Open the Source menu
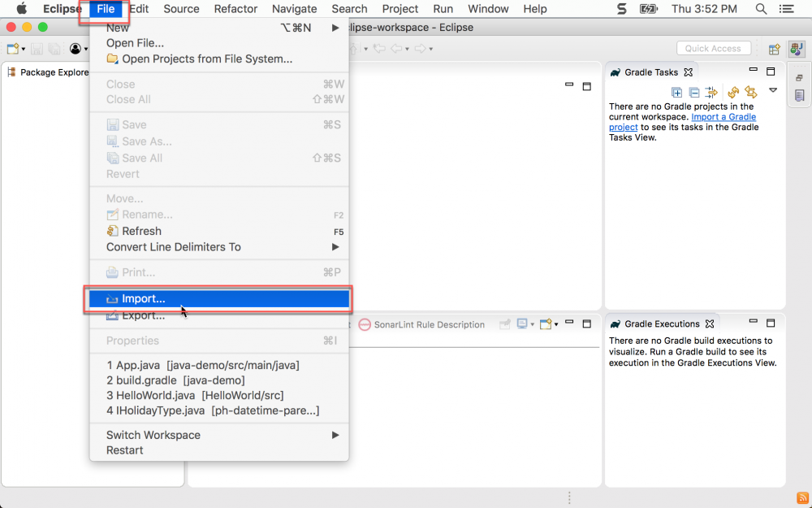Viewport: 812px width, 508px height. click(181, 9)
